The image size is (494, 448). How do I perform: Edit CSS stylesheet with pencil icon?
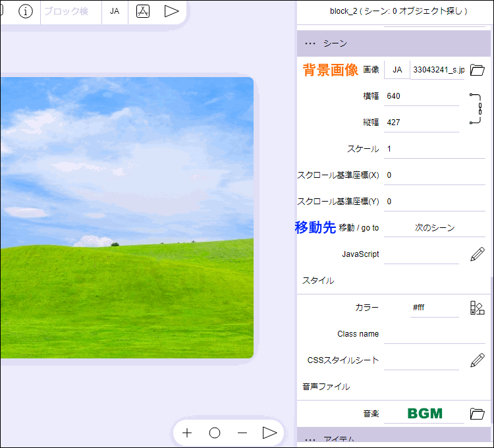[x=478, y=360]
